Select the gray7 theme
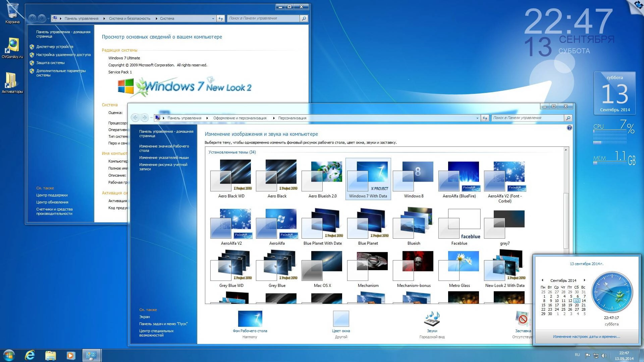Image resolution: width=644 pixels, height=362 pixels. pos(505,227)
